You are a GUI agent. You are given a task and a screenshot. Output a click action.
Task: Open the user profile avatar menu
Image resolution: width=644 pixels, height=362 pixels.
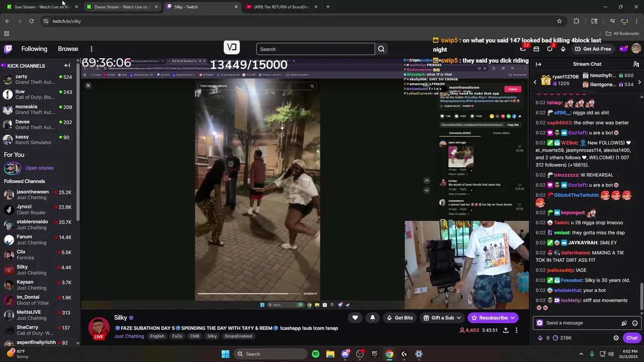coord(636,49)
